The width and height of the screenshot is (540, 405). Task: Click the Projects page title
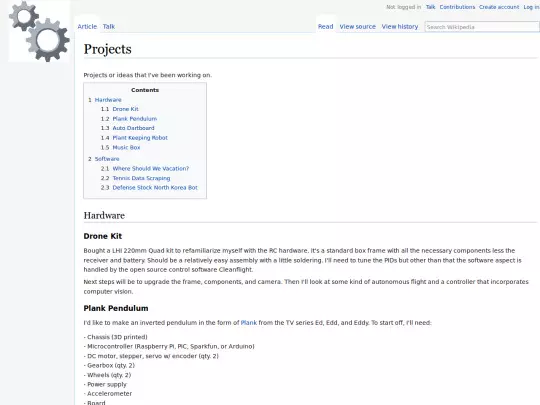pos(107,49)
